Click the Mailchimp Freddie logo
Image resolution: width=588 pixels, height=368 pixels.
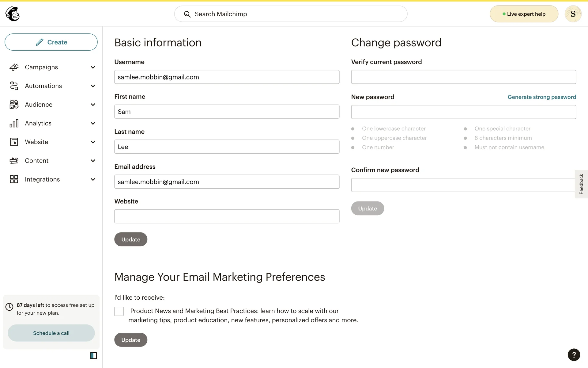pos(13,14)
